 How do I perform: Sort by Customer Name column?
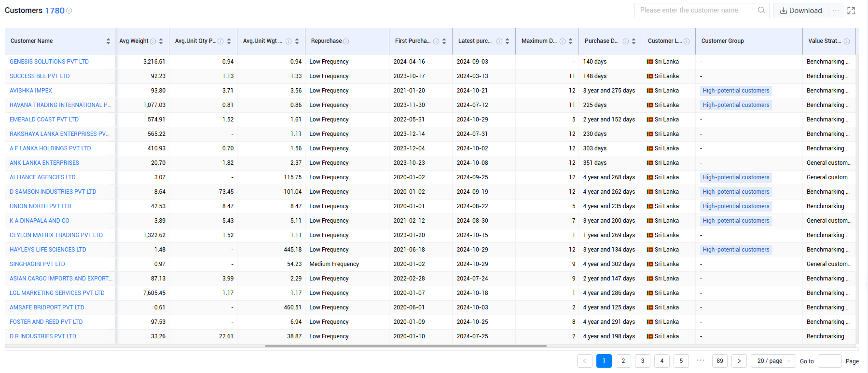(108, 41)
